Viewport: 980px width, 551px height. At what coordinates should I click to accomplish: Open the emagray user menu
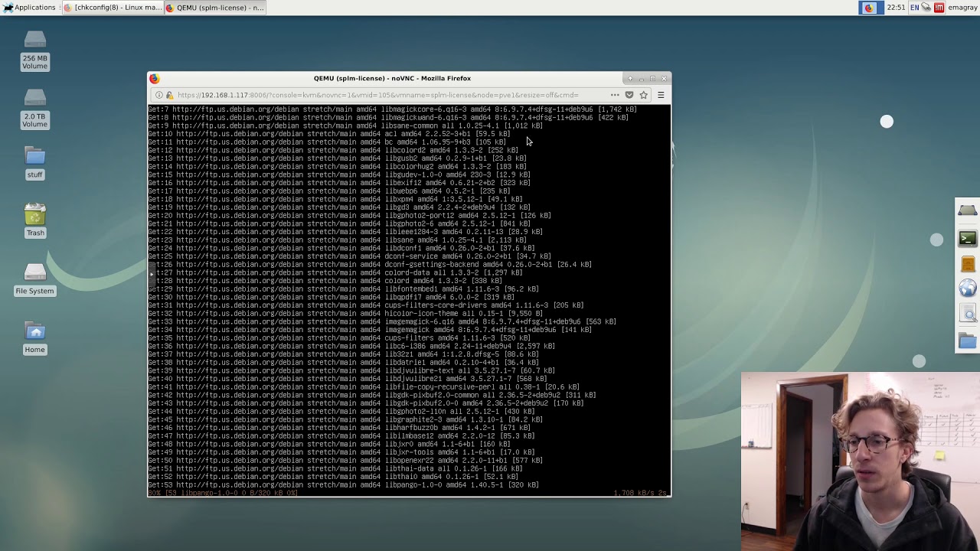[962, 7]
